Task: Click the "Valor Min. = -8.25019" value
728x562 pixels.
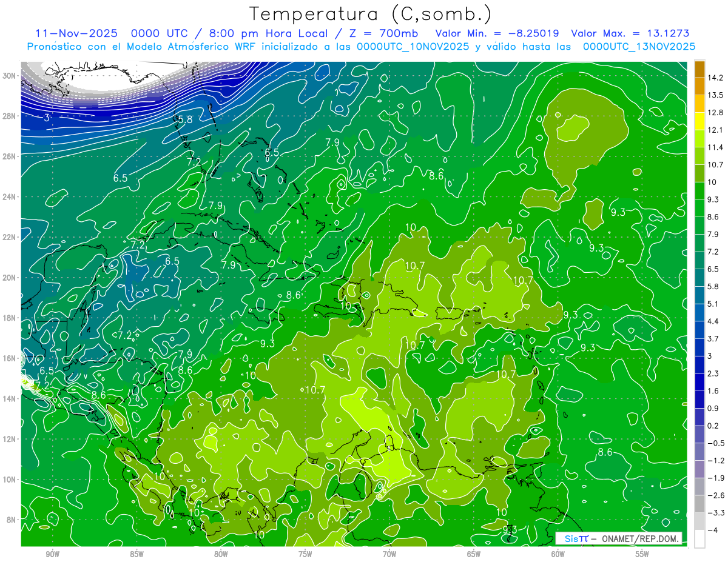Action: pyautogui.click(x=497, y=33)
